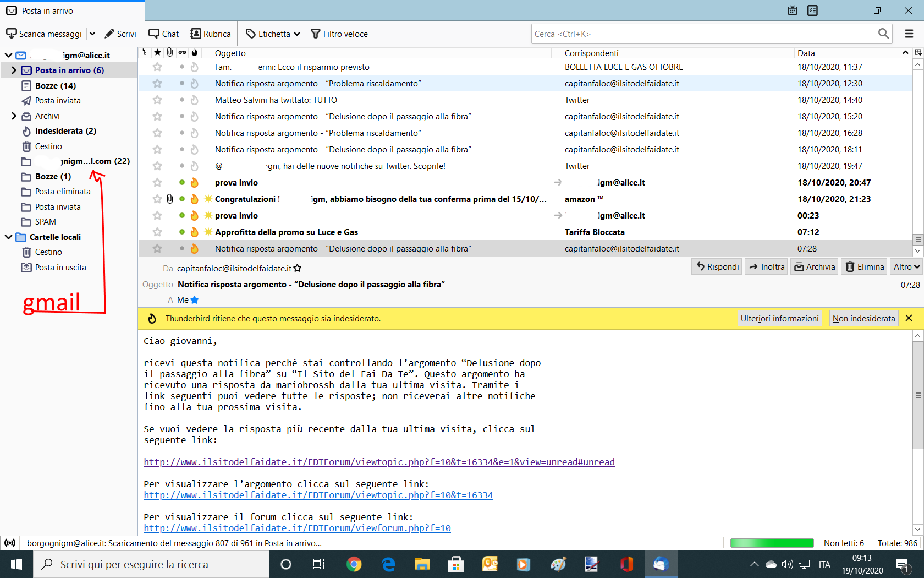Sort messages by Data column
924x578 pixels.
click(x=853, y=53)
